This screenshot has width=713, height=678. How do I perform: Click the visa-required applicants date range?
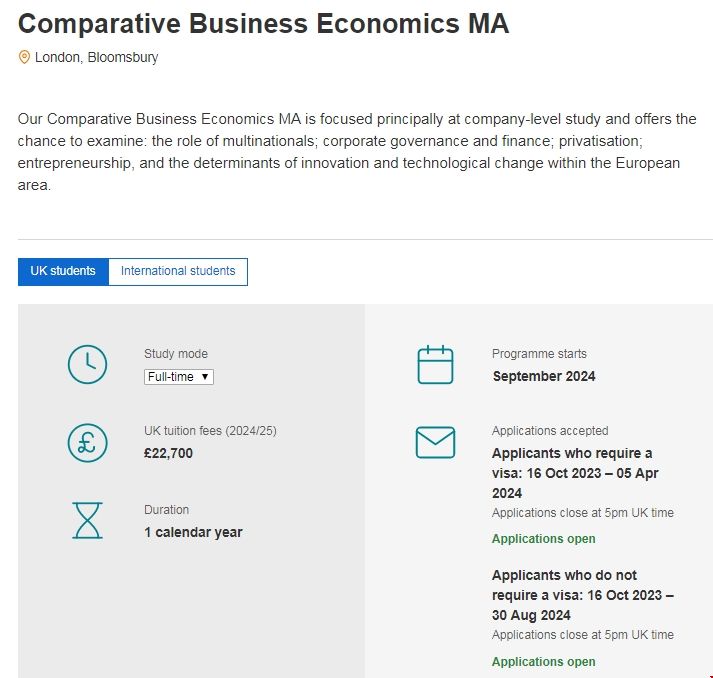[x=575, y=473]
